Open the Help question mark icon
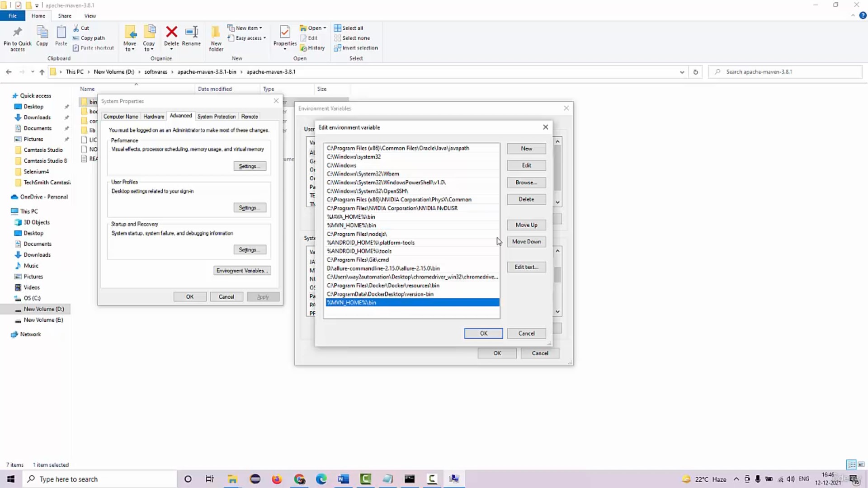 [863, 15]
